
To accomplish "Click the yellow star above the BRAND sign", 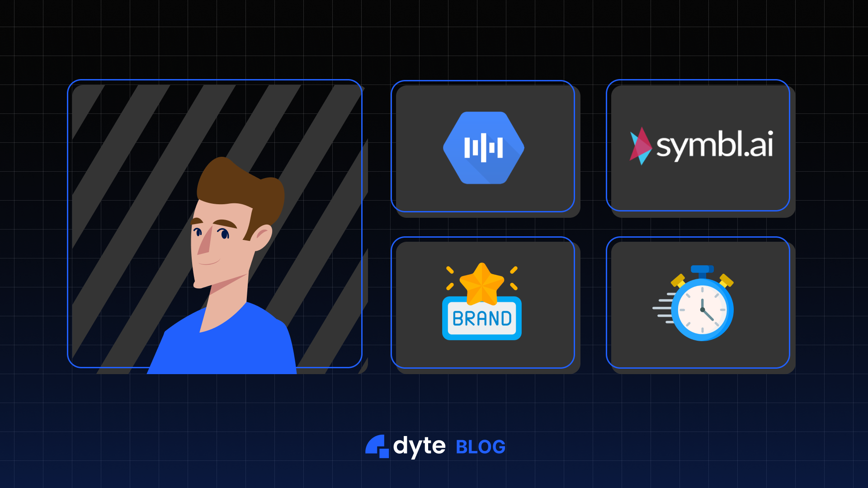I will [481, 282].
